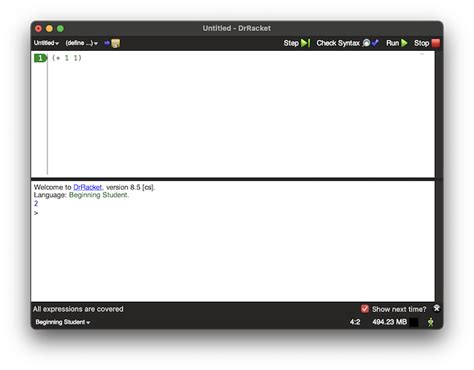Click the 4:2 cursor position indicator
Image resolution: width=474 pixels, height=370 pixels.
355,322
